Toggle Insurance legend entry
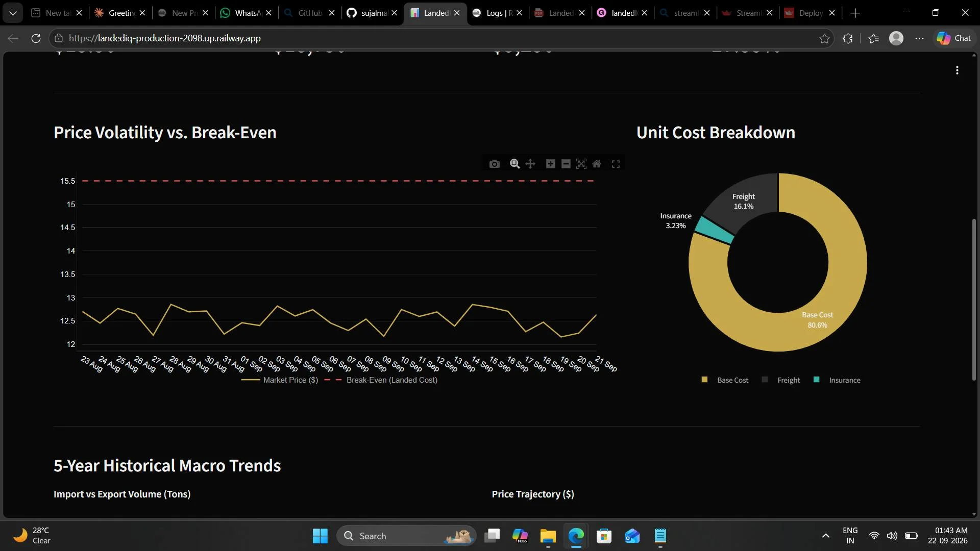This screenshot has width=980, height=551. click(837, 380)
